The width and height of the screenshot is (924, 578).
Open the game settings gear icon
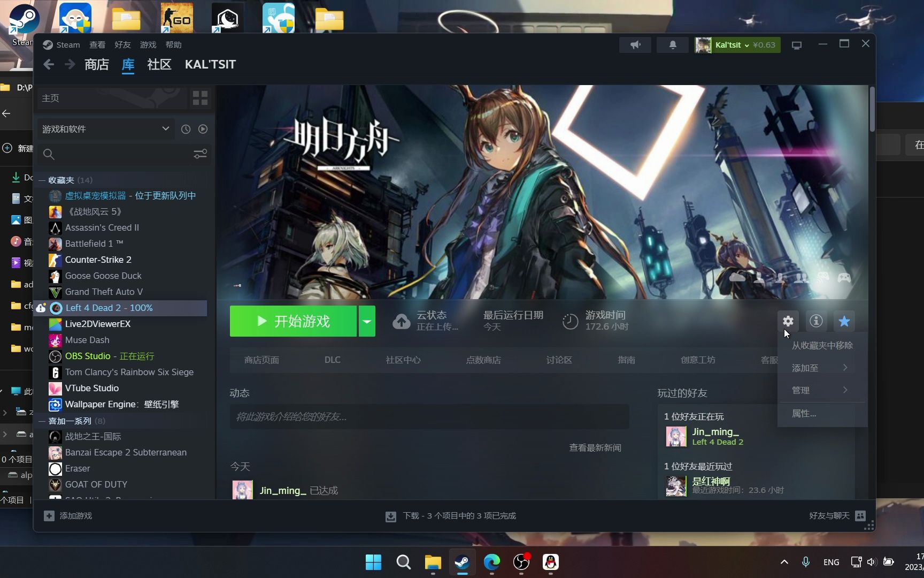coord(788,321)
